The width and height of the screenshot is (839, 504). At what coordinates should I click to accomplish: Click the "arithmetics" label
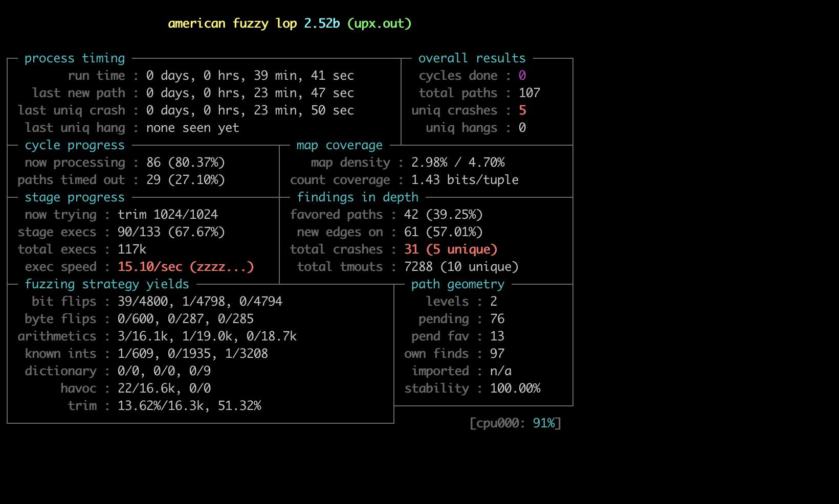tap(57, 336)
